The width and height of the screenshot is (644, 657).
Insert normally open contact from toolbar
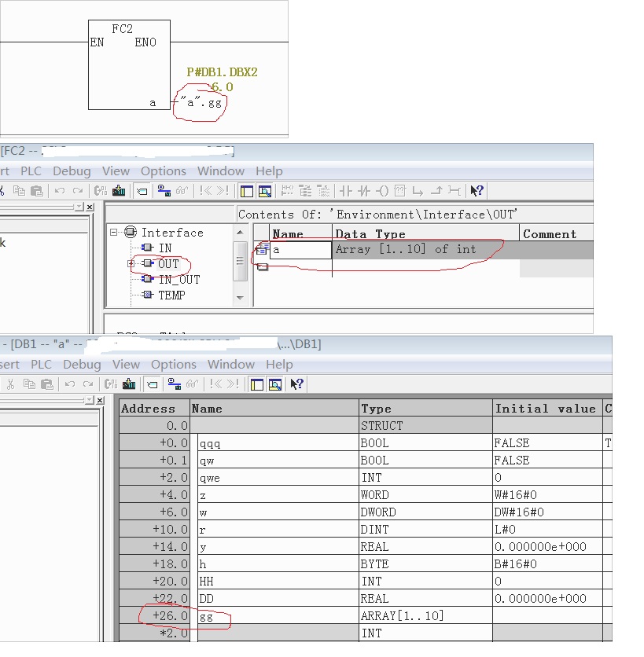tap(345, 191)
